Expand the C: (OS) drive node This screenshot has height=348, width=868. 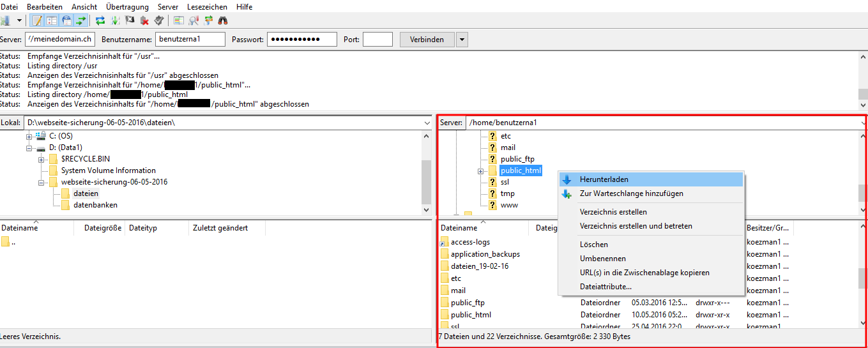29,137
